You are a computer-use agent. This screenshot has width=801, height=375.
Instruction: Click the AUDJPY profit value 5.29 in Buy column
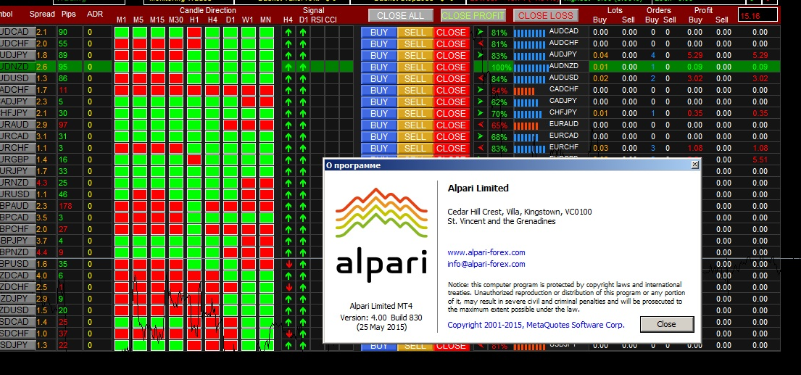(x=695, y=55)
